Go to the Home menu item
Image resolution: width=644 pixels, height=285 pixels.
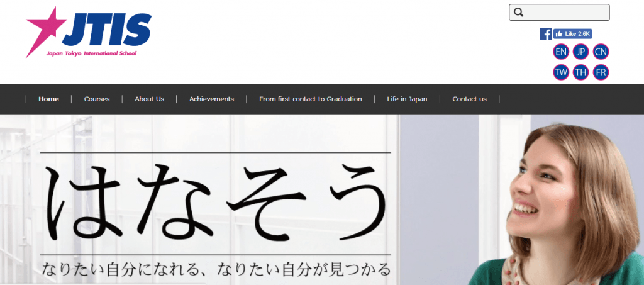48,99
